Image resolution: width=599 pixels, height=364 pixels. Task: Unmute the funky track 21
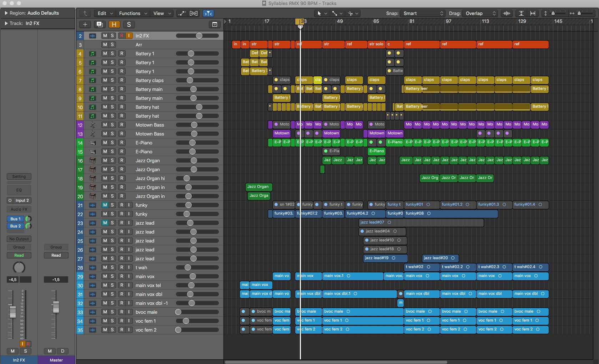(x=105, y=205)
